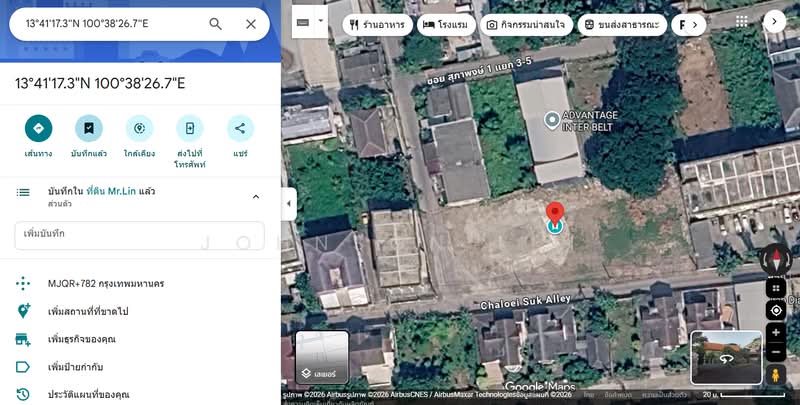This screenshot has width=800, height=405.
Task: Click Add a missing place option
Action: pyautogui.click(x=88, y=311)
